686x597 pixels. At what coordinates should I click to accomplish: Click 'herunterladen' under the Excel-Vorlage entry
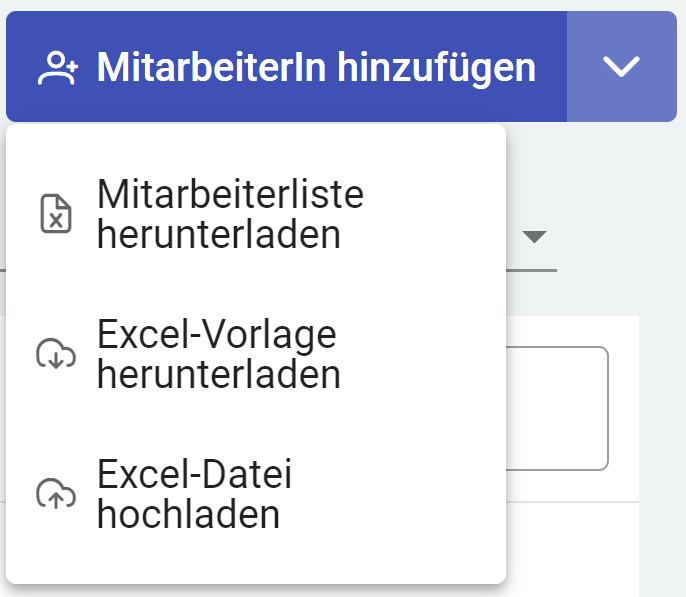click(219, 375)
